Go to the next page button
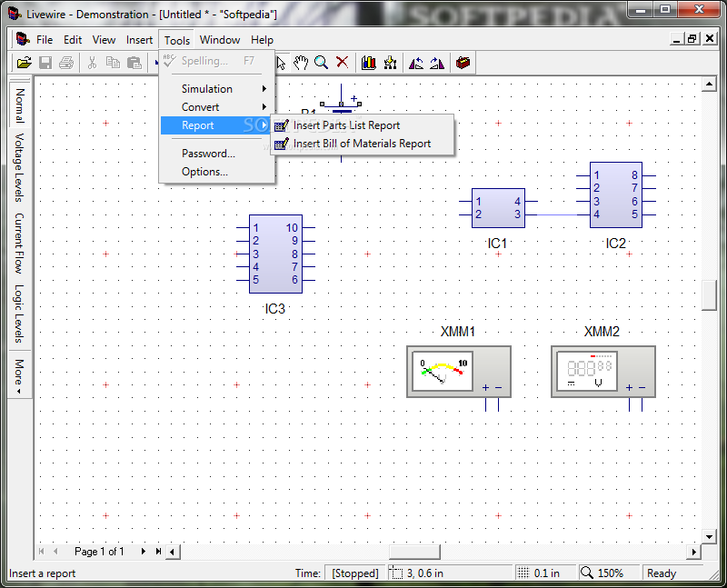This screenshot has width=727, height=588. click(144, 552)
